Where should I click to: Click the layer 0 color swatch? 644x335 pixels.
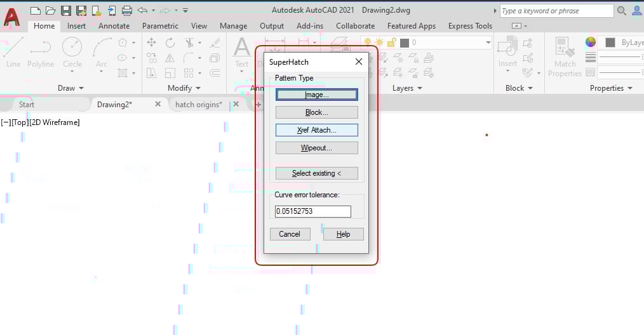pos(405,43)
